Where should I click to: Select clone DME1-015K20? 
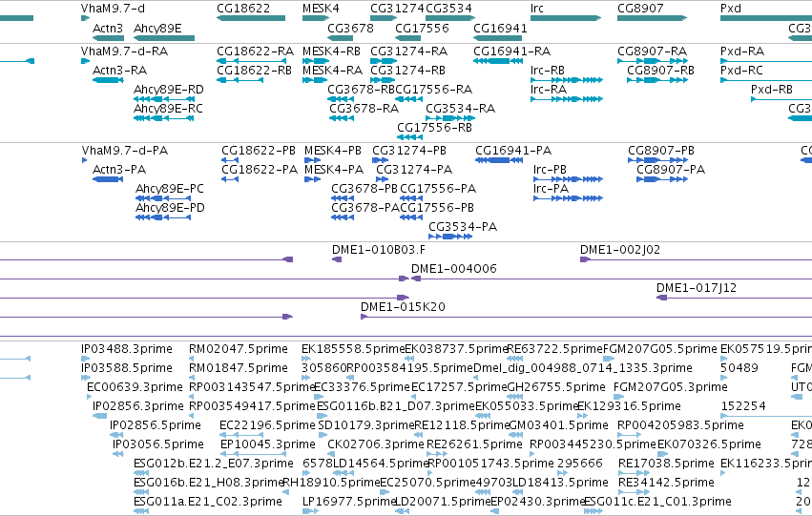586,317
